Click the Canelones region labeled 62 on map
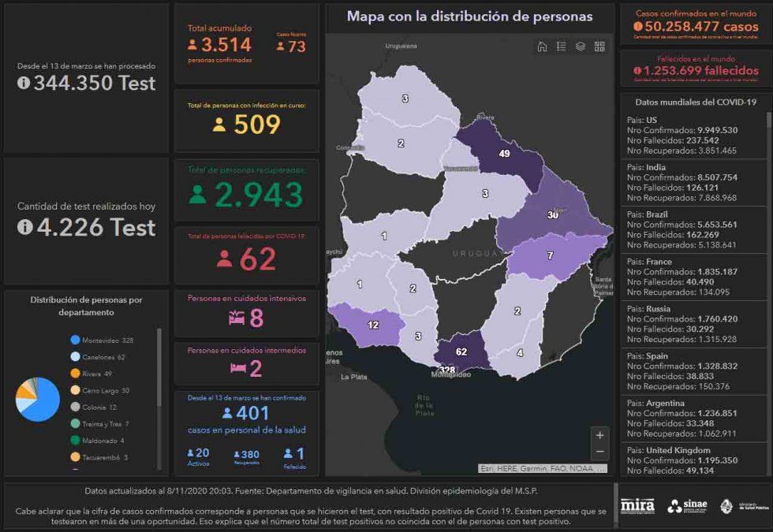The width and height of the screenshot is (773, 532). point(461,352)
